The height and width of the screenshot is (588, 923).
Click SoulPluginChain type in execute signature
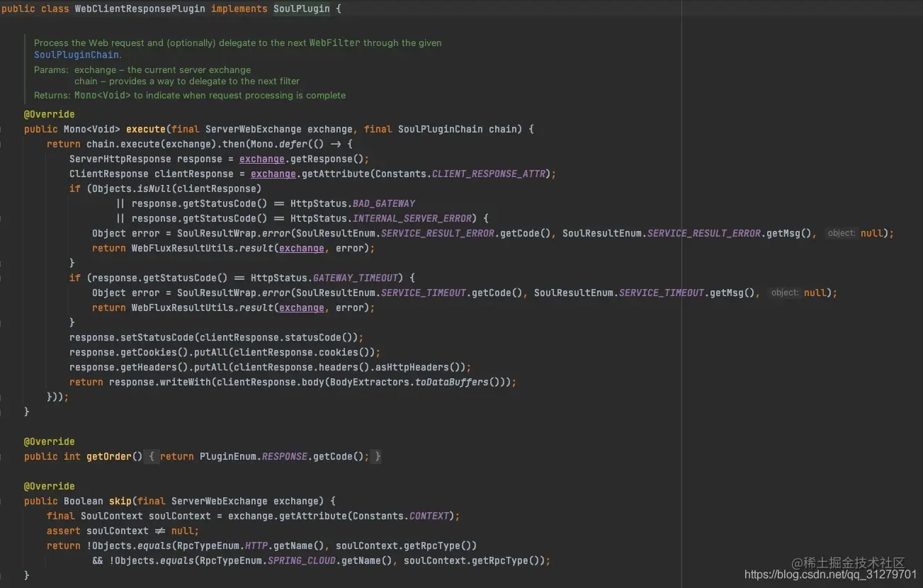coord(441,129)
